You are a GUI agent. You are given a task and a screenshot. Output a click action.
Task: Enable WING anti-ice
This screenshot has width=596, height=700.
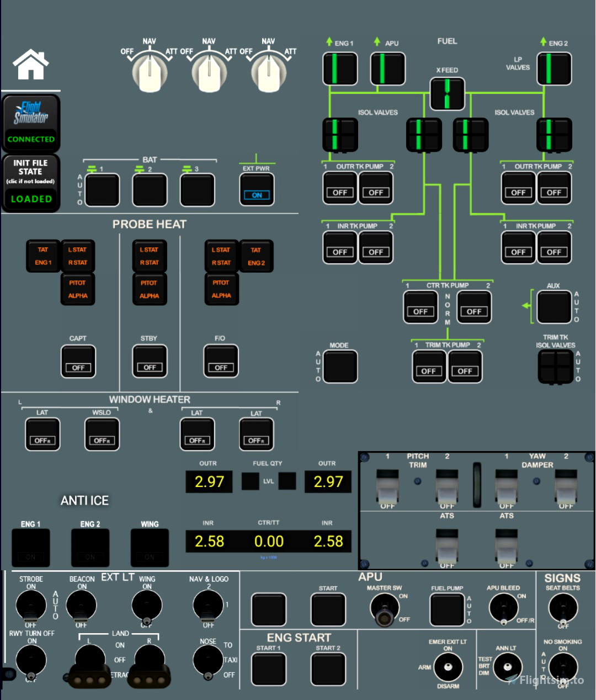click(x=149, y=547)
